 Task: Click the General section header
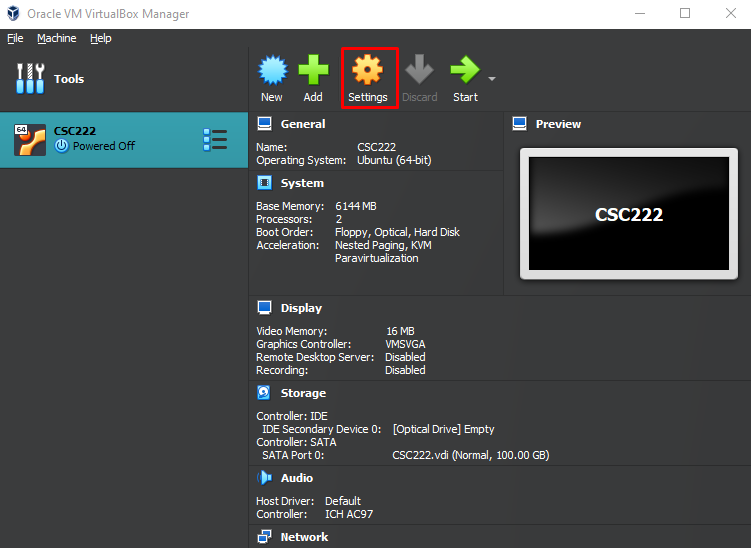pos(302,124)
